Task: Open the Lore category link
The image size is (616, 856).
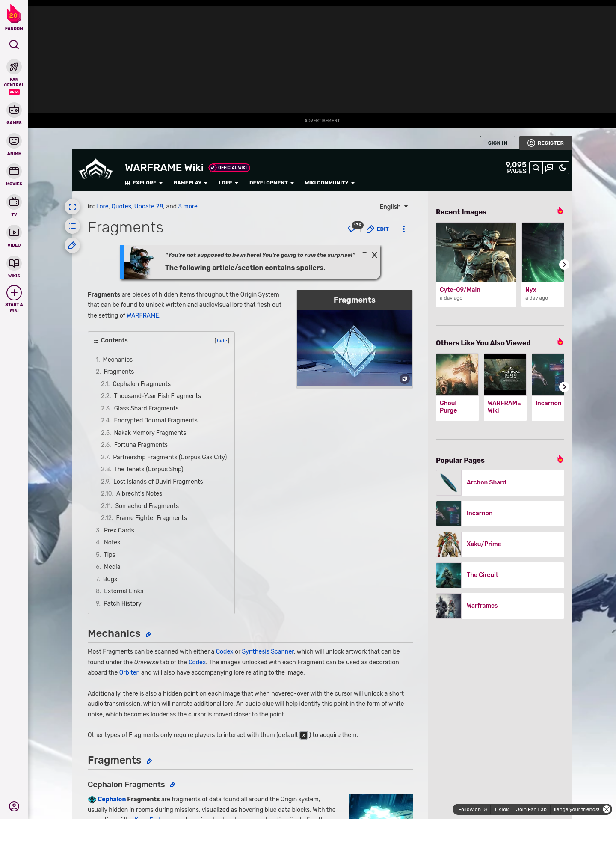Action: pyautogui.click(x=102, y=206)
